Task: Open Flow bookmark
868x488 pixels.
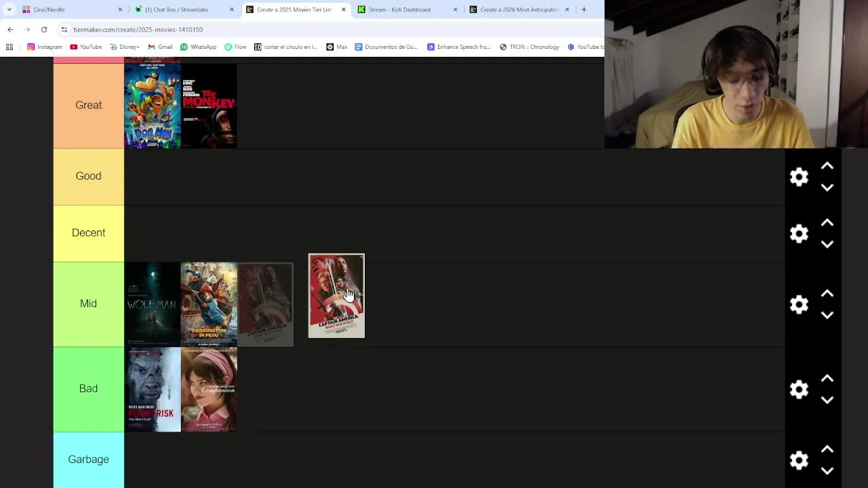Action: coord(235,47)
